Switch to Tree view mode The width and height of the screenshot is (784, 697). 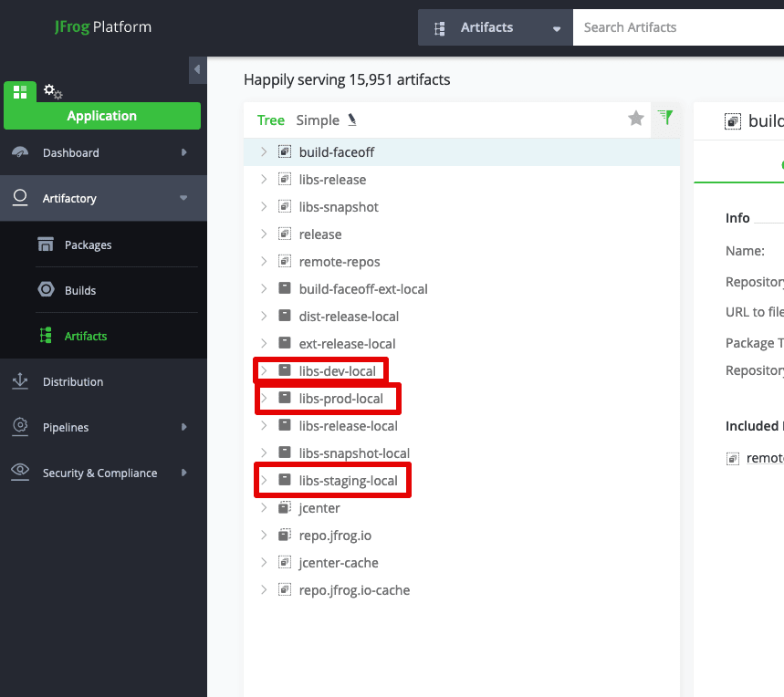[270, 120]
